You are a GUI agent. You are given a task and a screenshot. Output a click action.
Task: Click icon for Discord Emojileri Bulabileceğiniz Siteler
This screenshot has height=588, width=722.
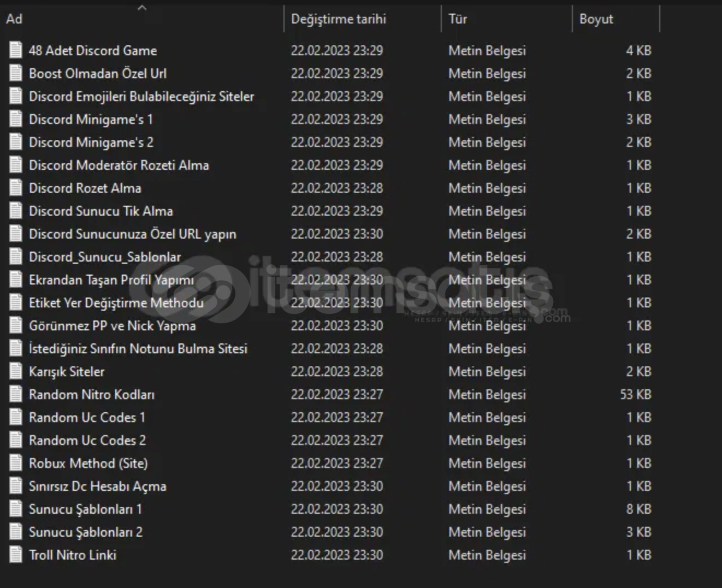pyautogui.click(x=16, y=96)
